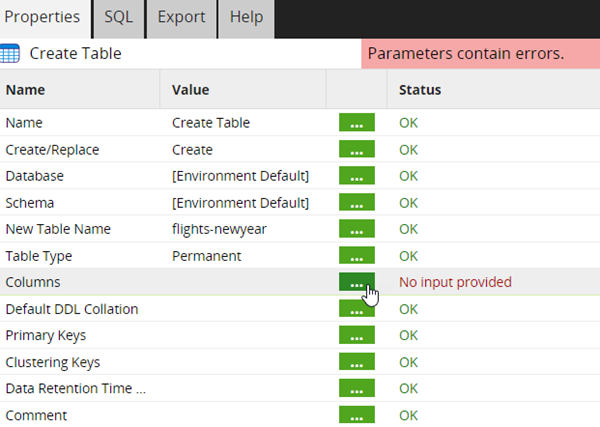Viewport: 600px width, 427px height.
Task: Click the Status column header
Action: click(x=420, y=90)
